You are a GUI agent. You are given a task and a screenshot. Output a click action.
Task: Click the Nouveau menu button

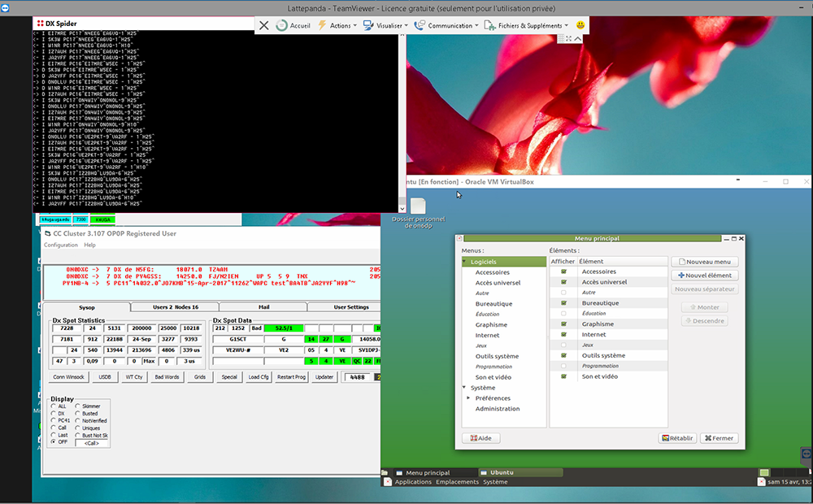tap(705, 262)
